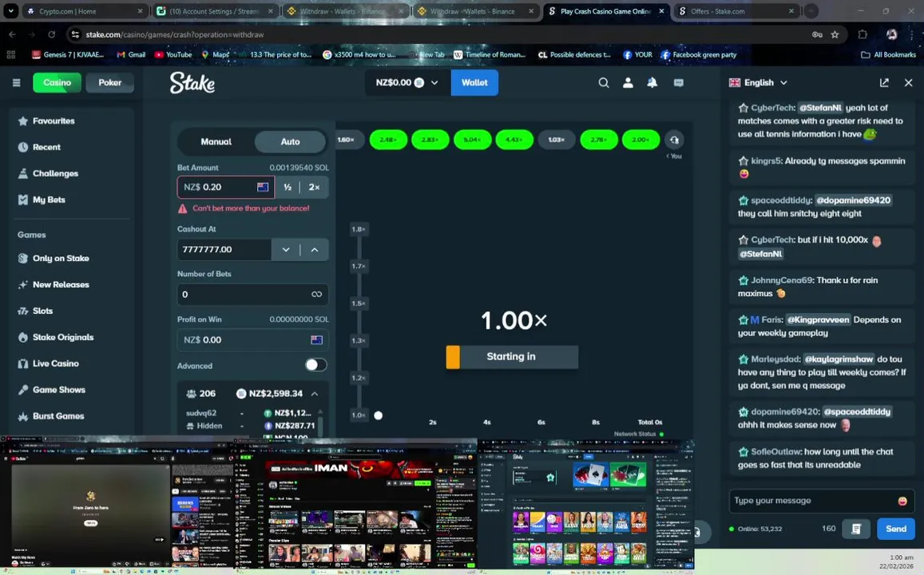Open All Bookmarks folder
The width and height of the screenshot is (924, 575).
tap(889, 55)
